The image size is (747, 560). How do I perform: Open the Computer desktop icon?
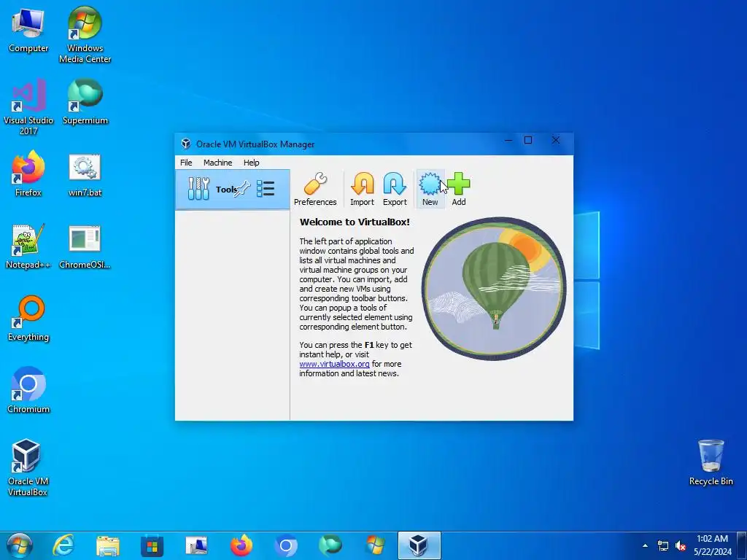(28, 31)
